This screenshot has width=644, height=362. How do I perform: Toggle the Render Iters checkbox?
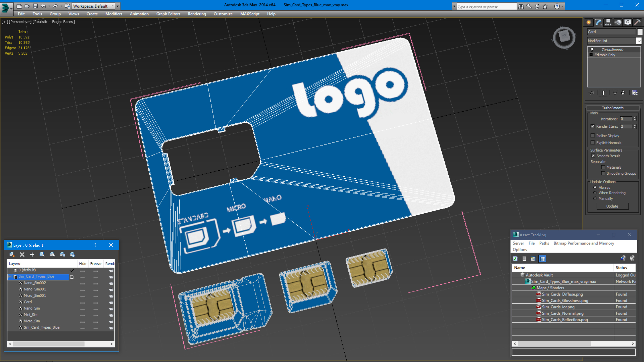593,126
